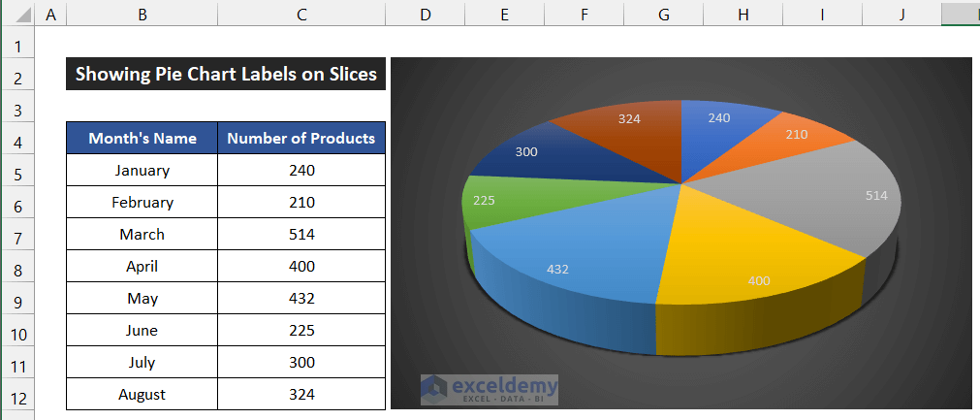Click the title cell Showing Pie Chart Labels
This screenshot has width=980, height=420.
point(226,75)
